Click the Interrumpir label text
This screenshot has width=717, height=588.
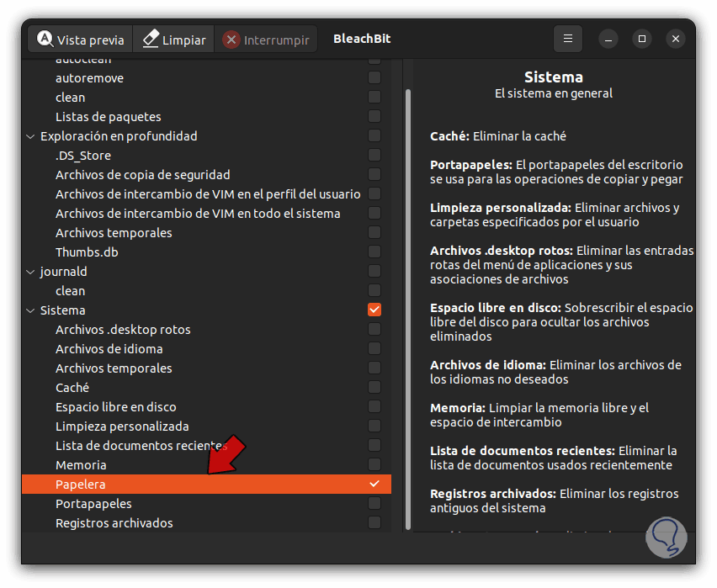[277, 40]
